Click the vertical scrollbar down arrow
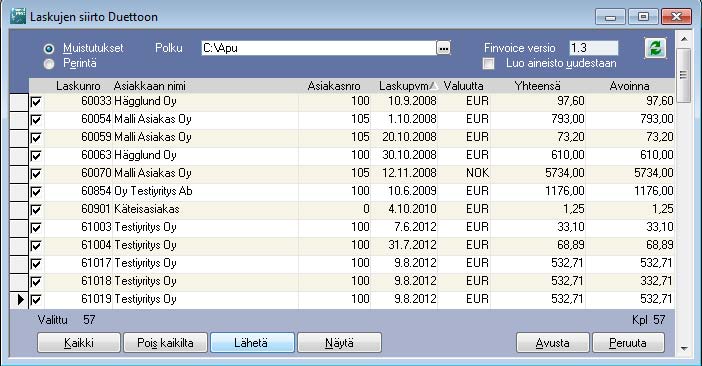 (x=684, y=349)
